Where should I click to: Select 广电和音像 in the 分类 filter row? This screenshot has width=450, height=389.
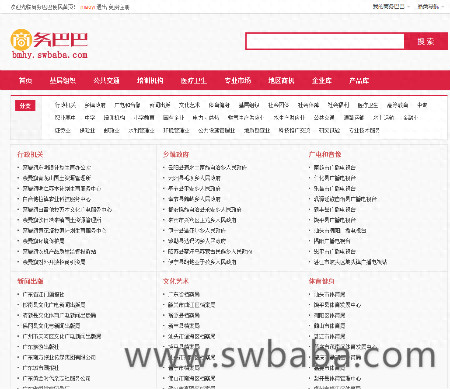coord(127,105)
